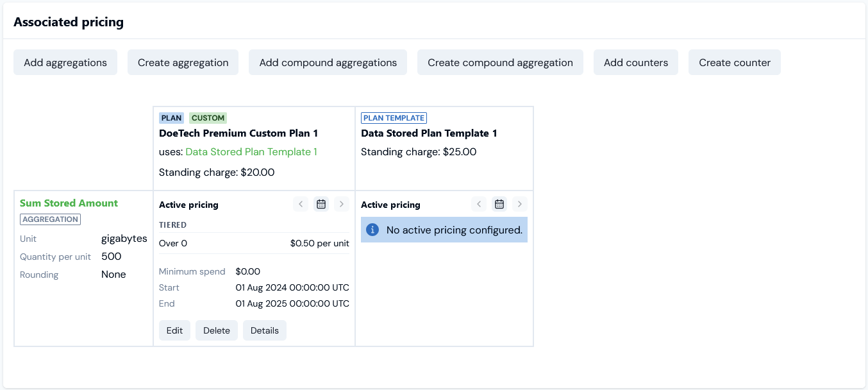The height and width of the screenshot is (390, 868).
Task: Go to previous pricing in DoeTech plan
Action: point(301,204)
